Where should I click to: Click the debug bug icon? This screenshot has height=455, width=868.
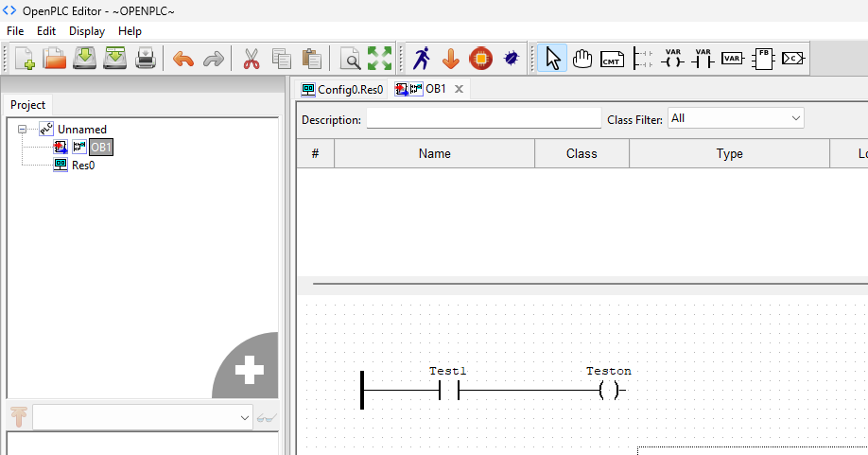pyautogui.click(x=512, y=59)
